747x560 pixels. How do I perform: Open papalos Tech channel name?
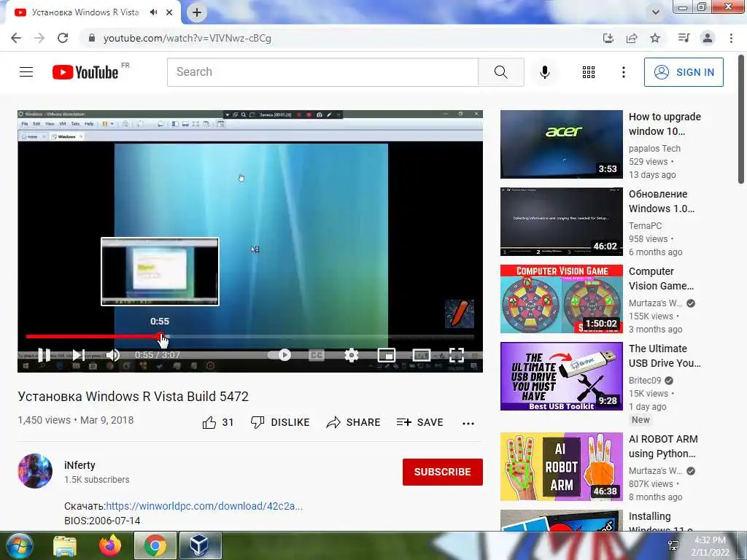click(654, 149)
